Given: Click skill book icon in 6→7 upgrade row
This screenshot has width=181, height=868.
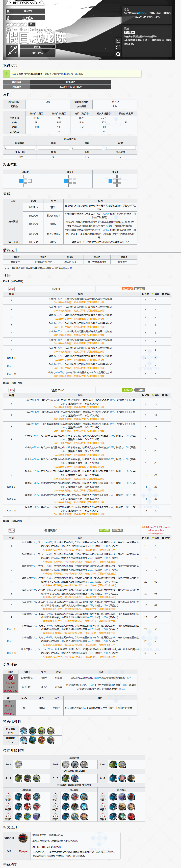Looking at the screenshot, I should tap(113, 778).
